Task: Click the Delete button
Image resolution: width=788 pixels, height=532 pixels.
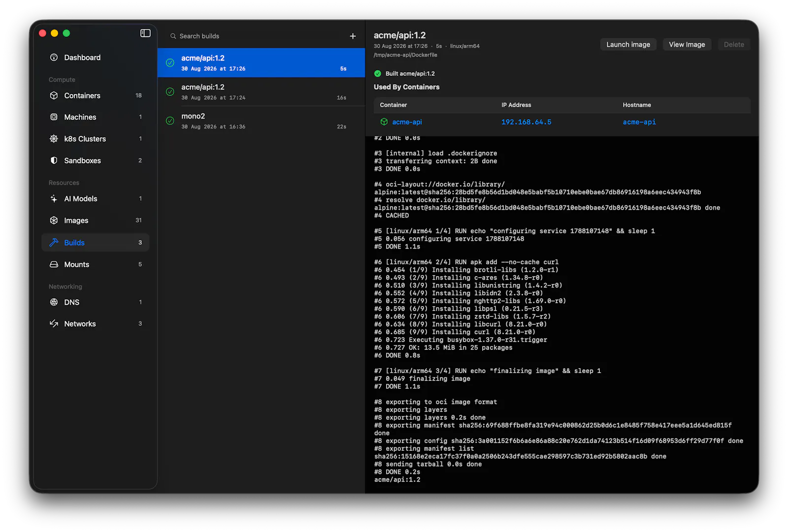Action: [x=734, y=44]
